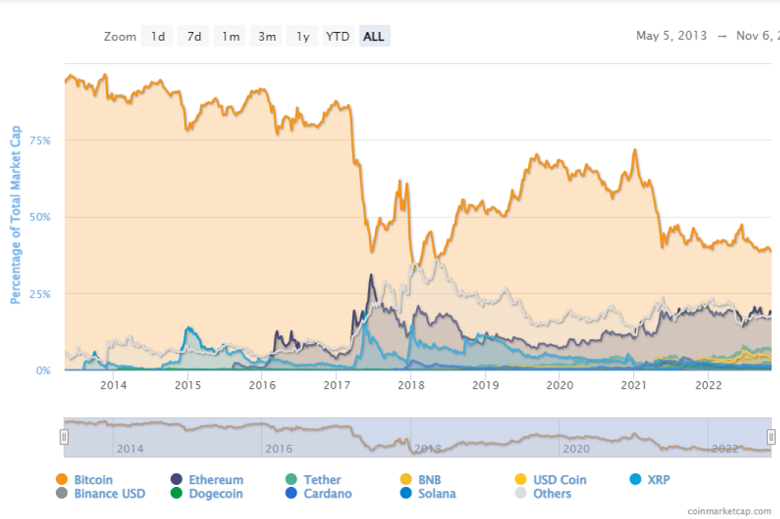Click the Tether legend color dot
Screen dimensions: 780x519
click(x=290, y=480)
